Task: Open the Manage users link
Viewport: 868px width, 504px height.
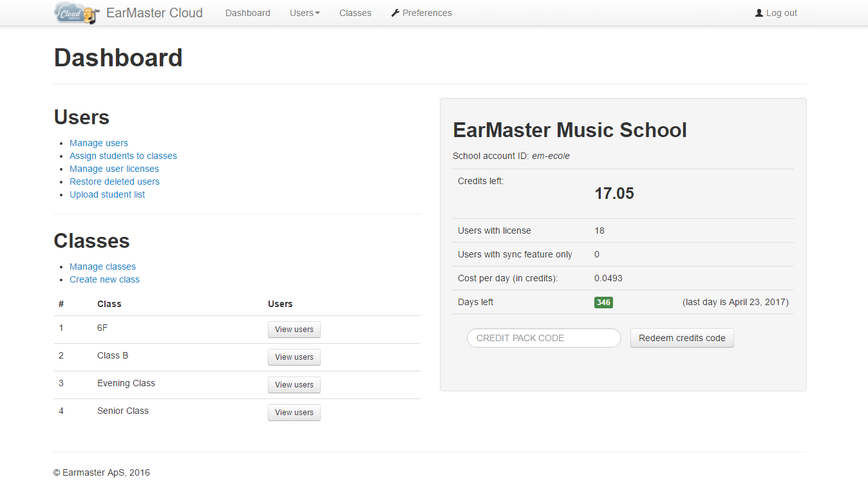Action: 99,143
